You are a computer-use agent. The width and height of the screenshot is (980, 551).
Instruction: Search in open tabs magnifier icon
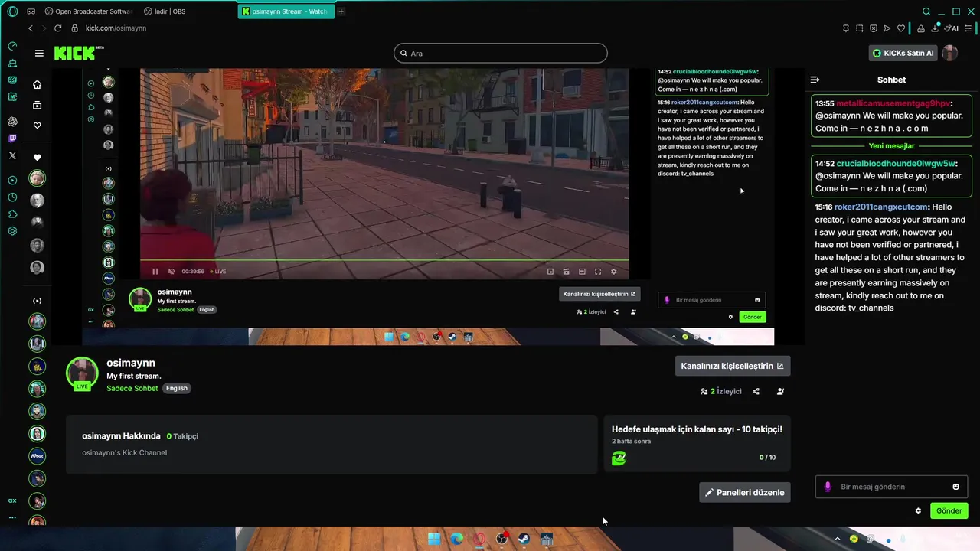tap(926, 11)
